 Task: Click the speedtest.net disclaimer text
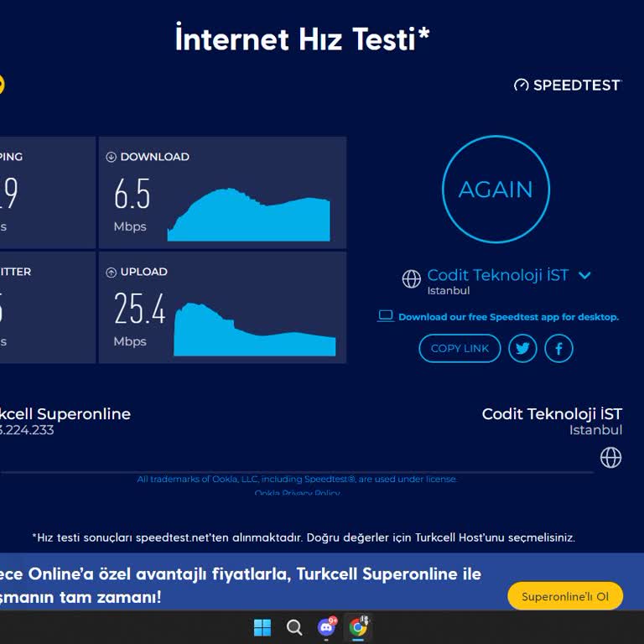tap(304, 538)
